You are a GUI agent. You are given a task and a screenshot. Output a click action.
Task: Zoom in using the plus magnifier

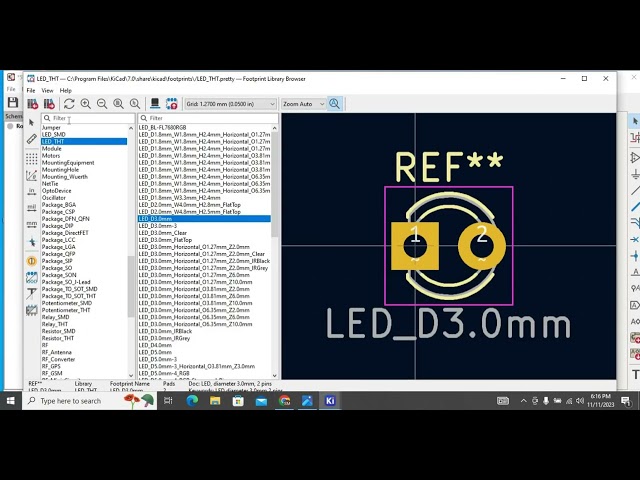tap(86, 104)
